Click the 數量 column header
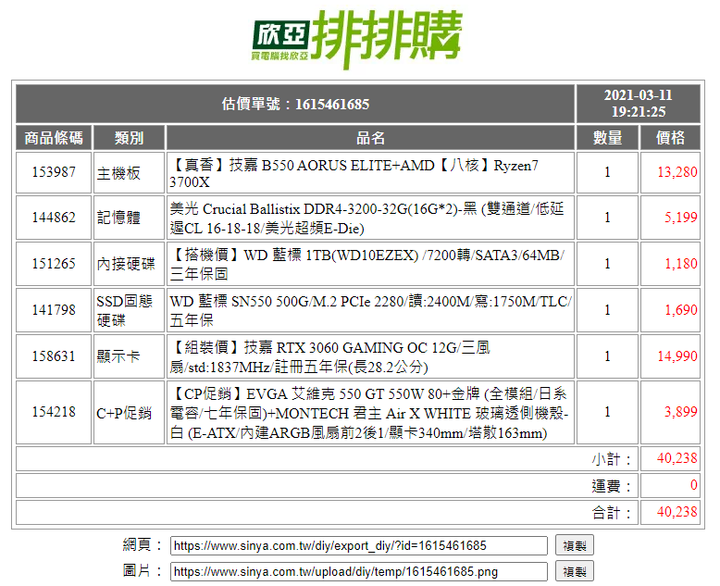 coord(607,137)
